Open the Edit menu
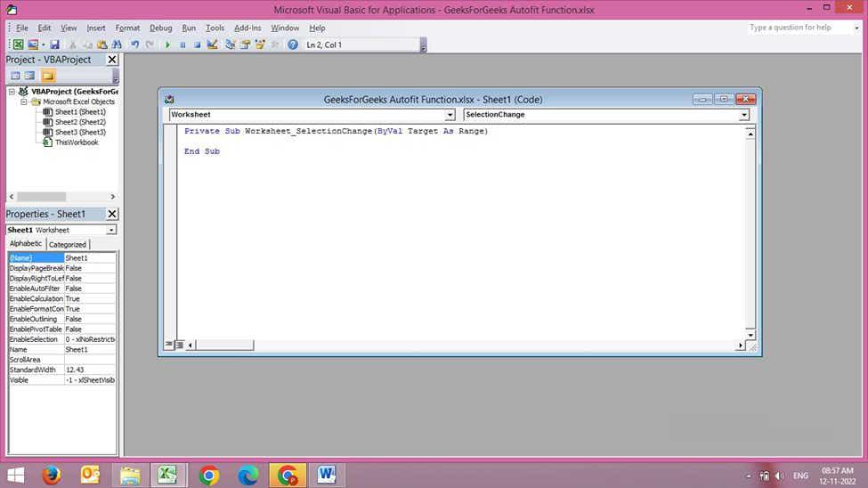The image size is (868, 488). pyautogui.click(x=45, y=28)
